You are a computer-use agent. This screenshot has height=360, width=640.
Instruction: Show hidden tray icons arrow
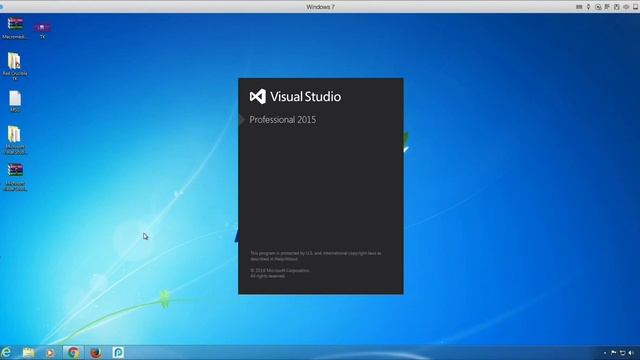point(605,353)
